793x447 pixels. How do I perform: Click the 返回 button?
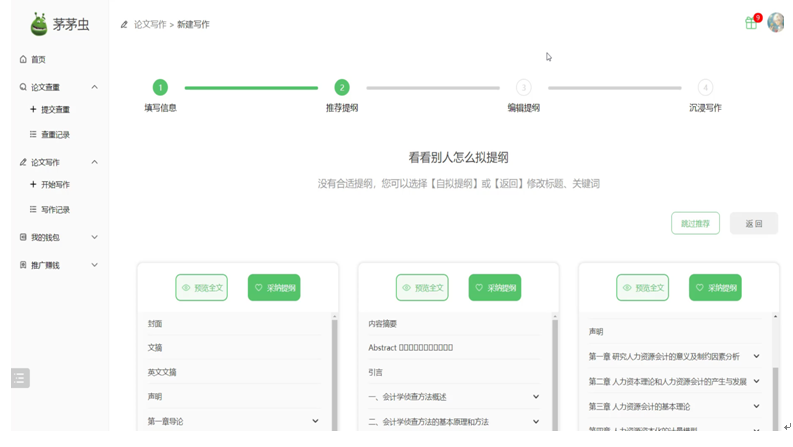pos(754,224)
